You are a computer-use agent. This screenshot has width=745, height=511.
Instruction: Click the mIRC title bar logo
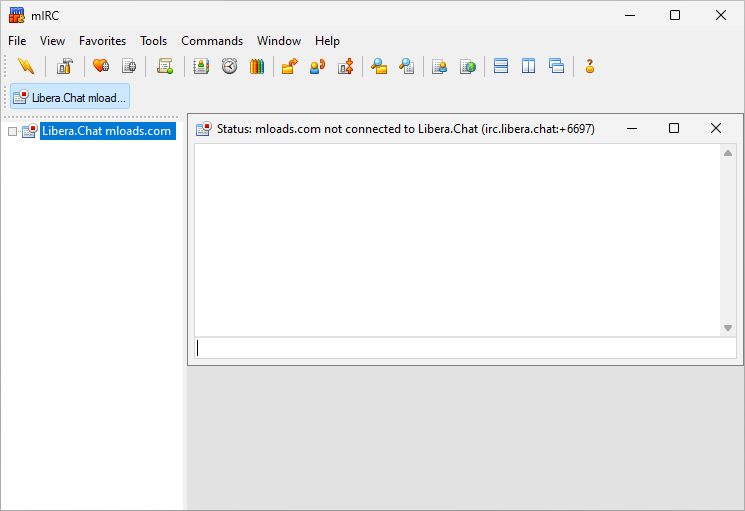coord(17,16)
